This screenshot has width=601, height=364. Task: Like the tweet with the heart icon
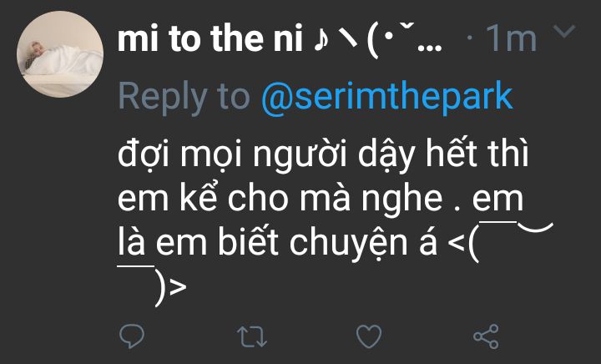pyautogui.click(x=368, y=336)
